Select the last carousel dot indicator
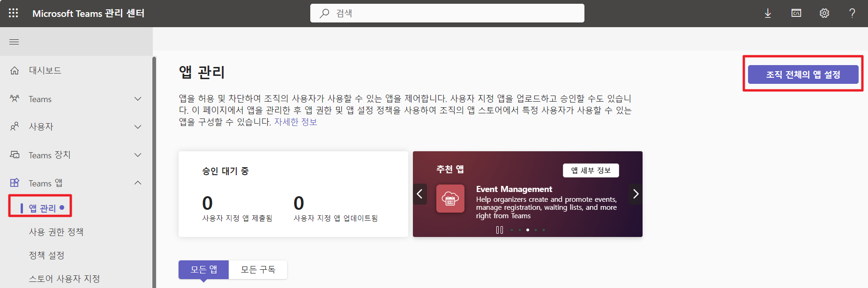This screenshot has width=868, height=288. click(x=544, y=230)
